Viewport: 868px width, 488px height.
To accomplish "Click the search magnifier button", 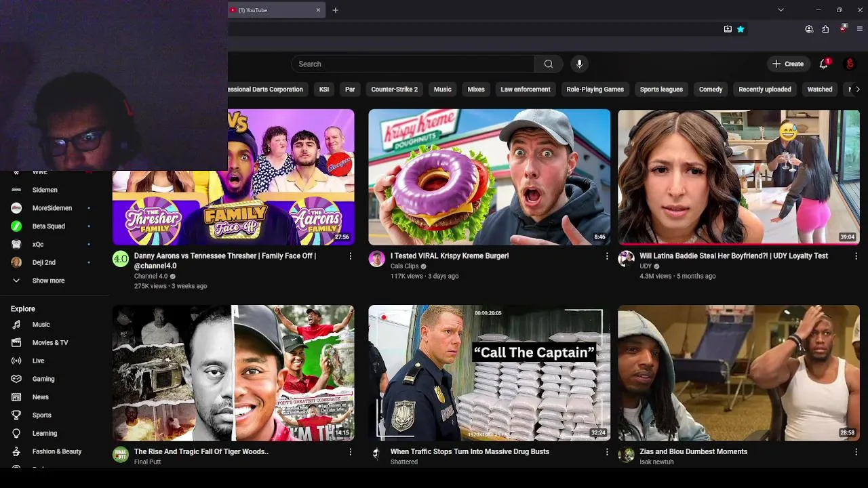I will 548,64.
